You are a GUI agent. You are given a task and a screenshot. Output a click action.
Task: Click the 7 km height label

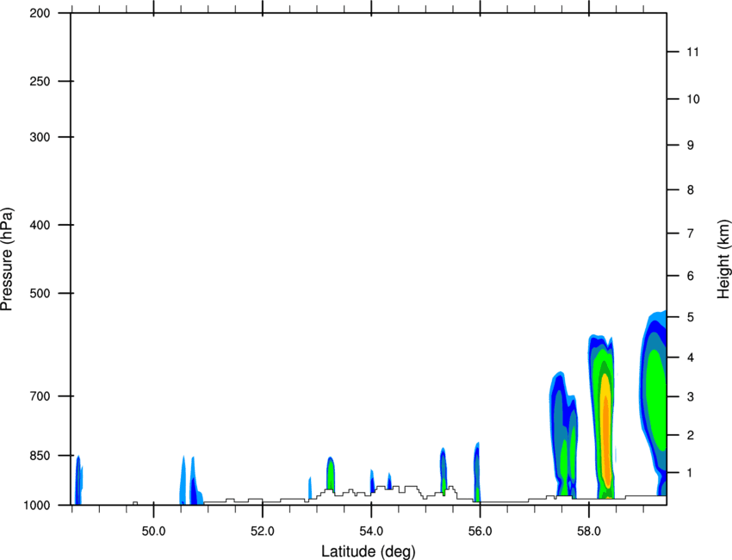coord(691,233)
